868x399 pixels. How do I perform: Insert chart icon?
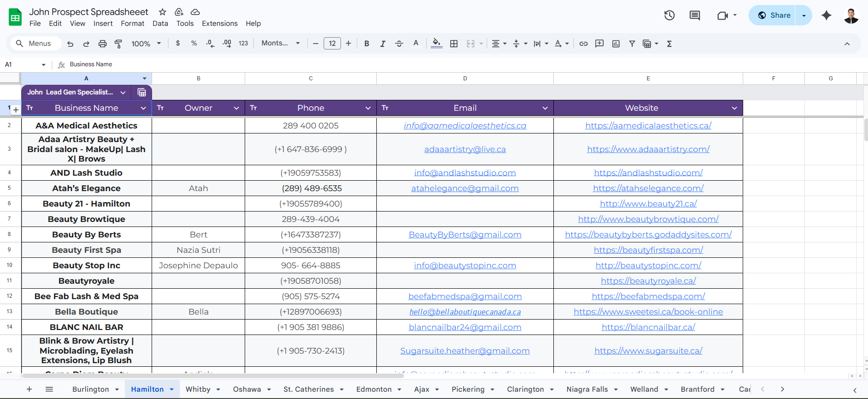point(616,44)
